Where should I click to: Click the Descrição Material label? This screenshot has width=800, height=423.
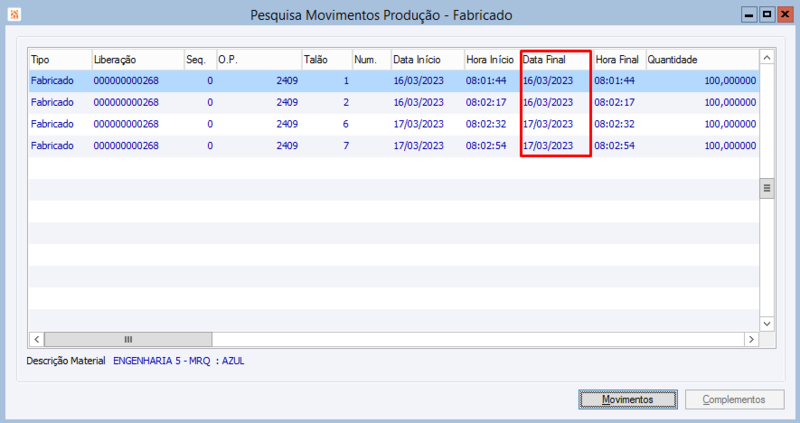(x=66, y=361)
